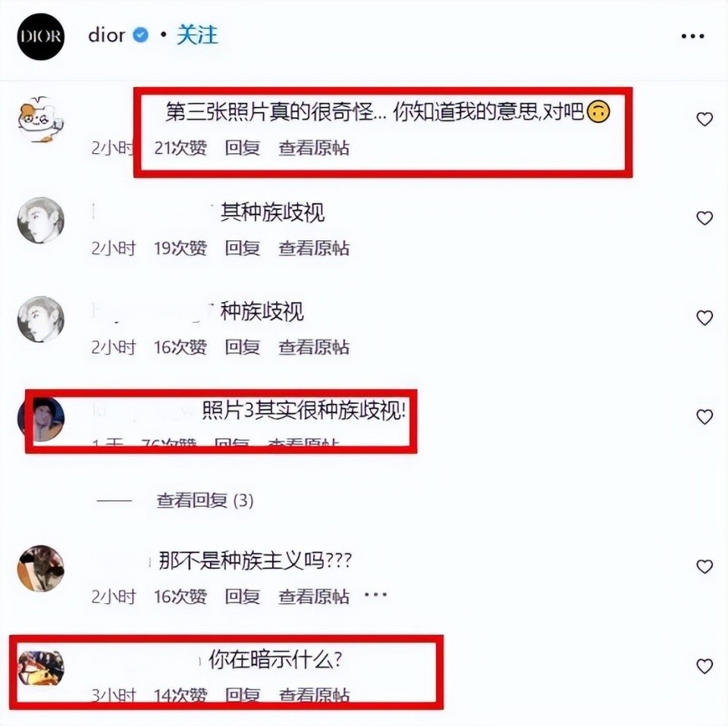The height and width of the screenshot is (726, 728).
Task: Follow dior via 关注 button
Action: 197,36
